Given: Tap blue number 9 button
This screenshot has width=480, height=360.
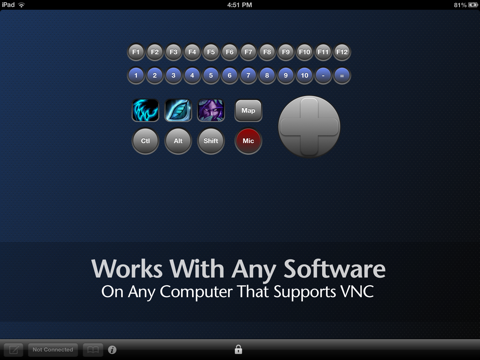Looking at the screenshot, I should pos(286,75).
